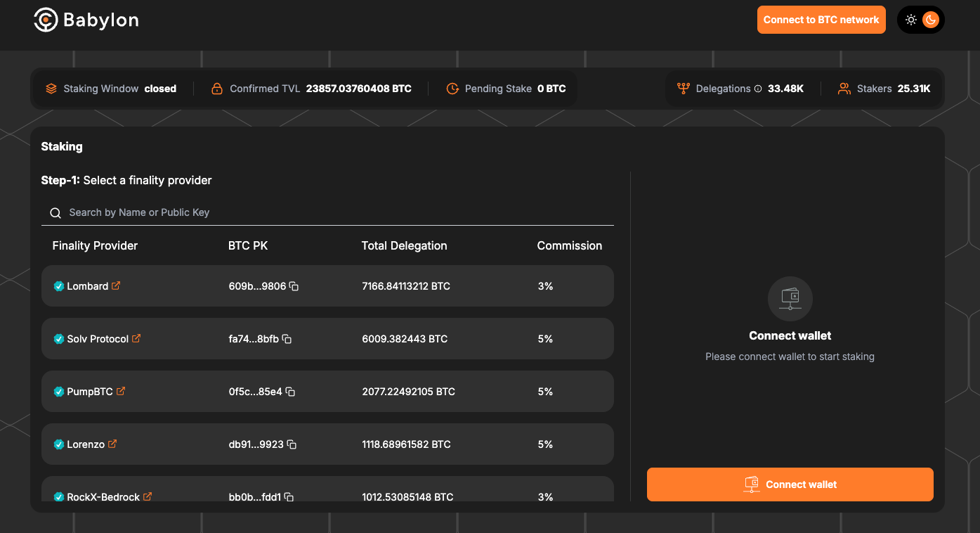
Task: Click PumpBTC 5% commission value
Action: 545,392
